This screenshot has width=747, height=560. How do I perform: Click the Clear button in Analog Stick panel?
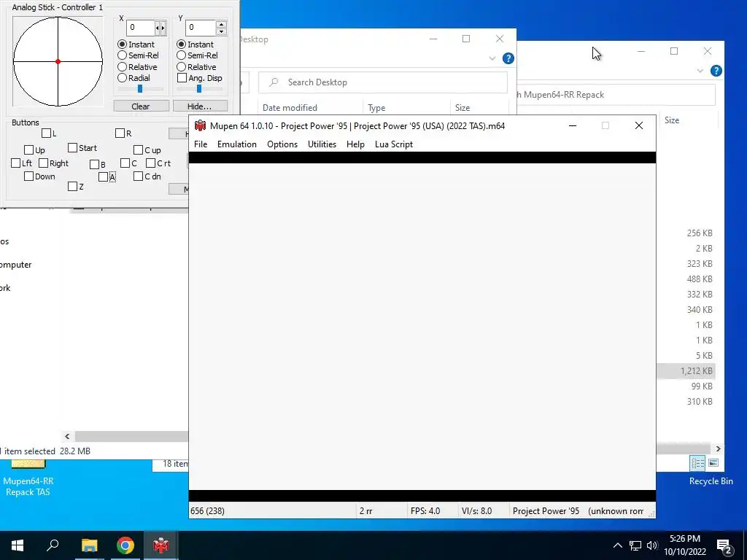pos(141,106)
